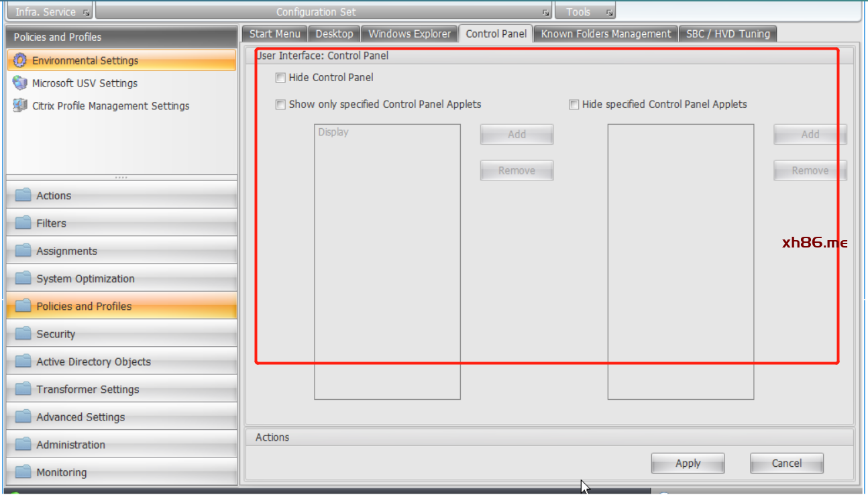This screenshot has height=495, width=868.
Task: Click the Security folder icon
Action: pyautogui.click(x=23, y=333)
